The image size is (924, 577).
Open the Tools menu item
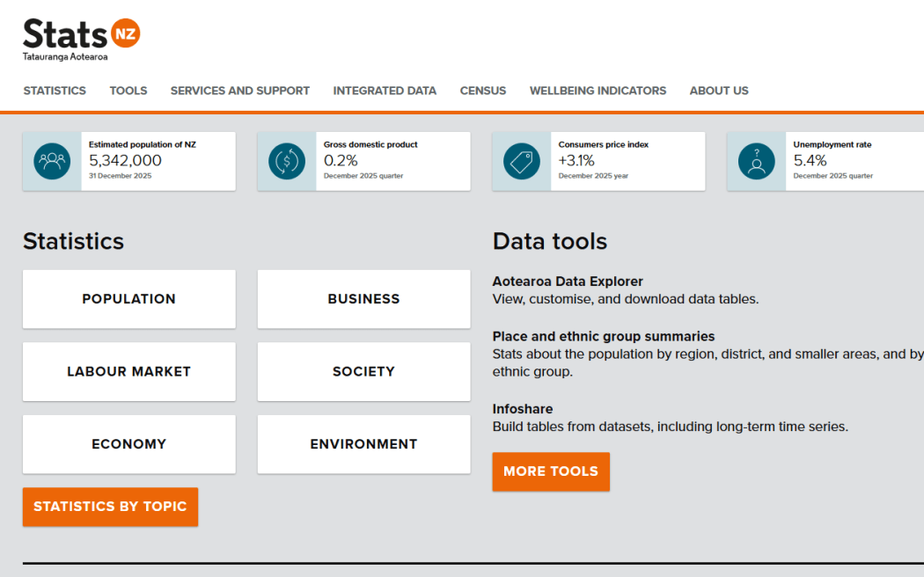pos(128,91)
